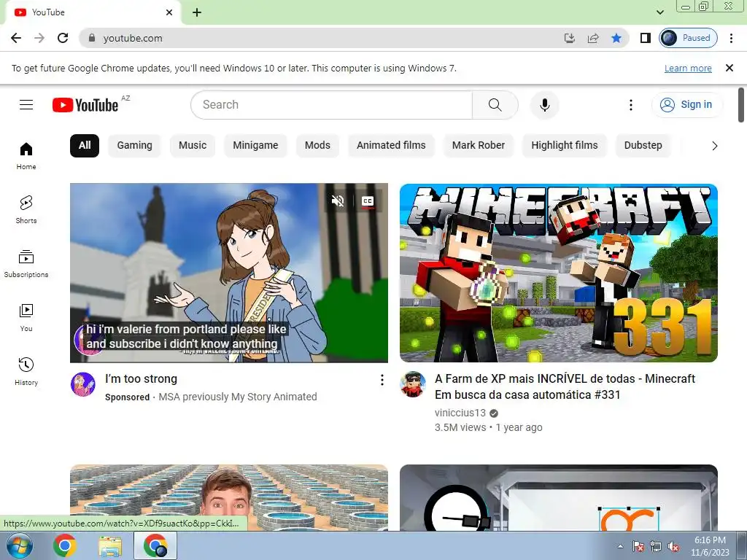The height and width of the screenshot is (560, 747).
Task: Open YouTube settings three-dot menu
Action: [631, 105]
